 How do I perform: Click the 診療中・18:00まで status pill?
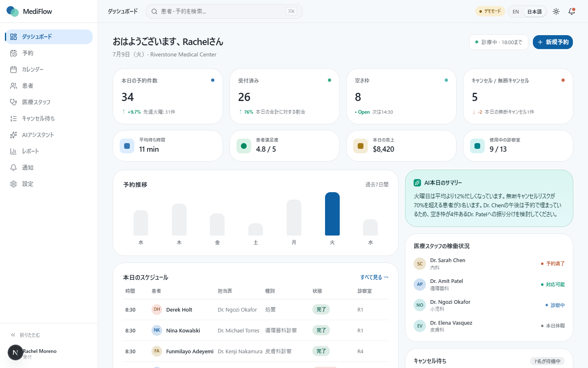click(499, 42)
